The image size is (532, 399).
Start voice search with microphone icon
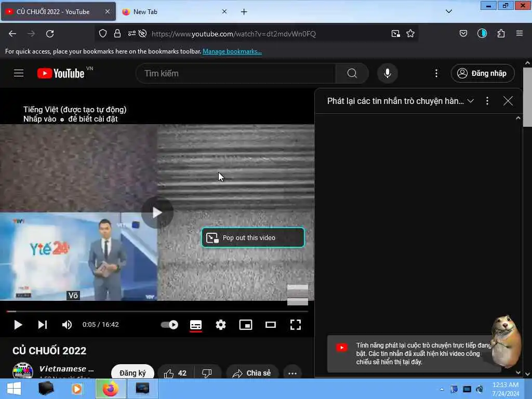(x=388, y=73)
